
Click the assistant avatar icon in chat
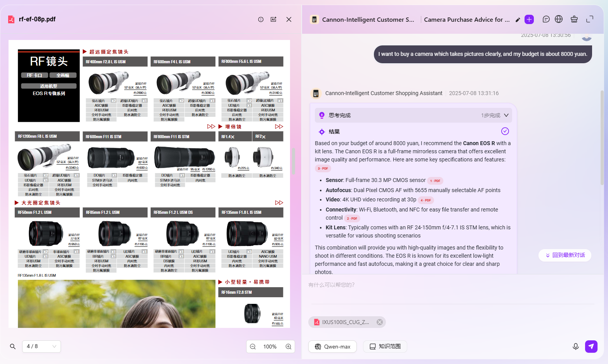click(316, 94)
